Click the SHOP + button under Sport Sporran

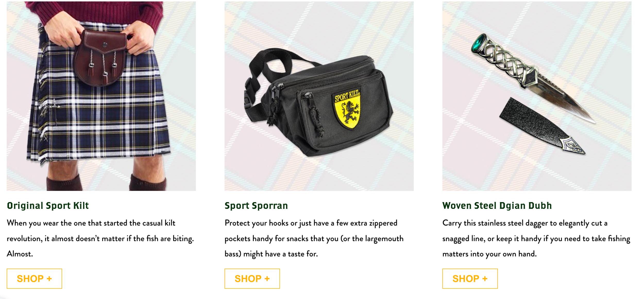pos(252,279)
